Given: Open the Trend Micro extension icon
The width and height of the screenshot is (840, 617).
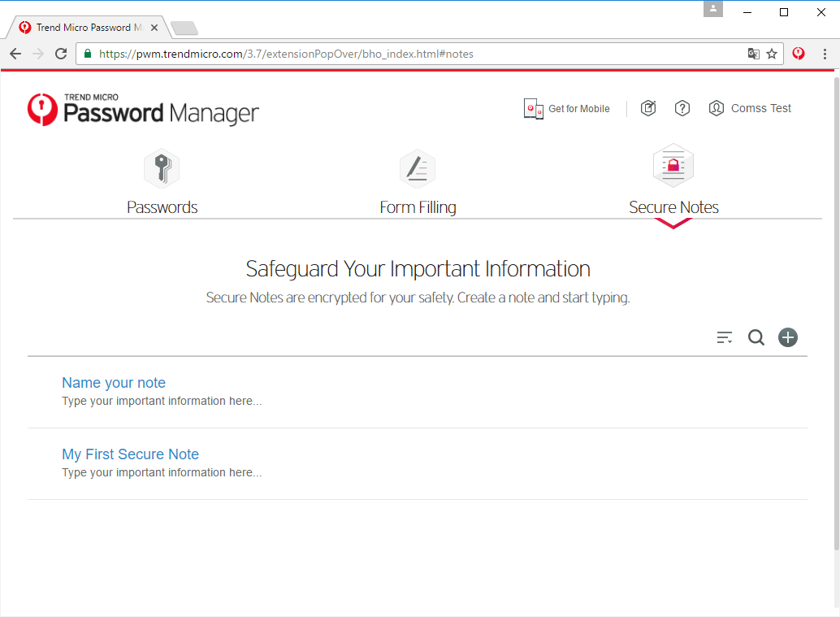Looking at the screenshot, I should click(x=799, y=54).
